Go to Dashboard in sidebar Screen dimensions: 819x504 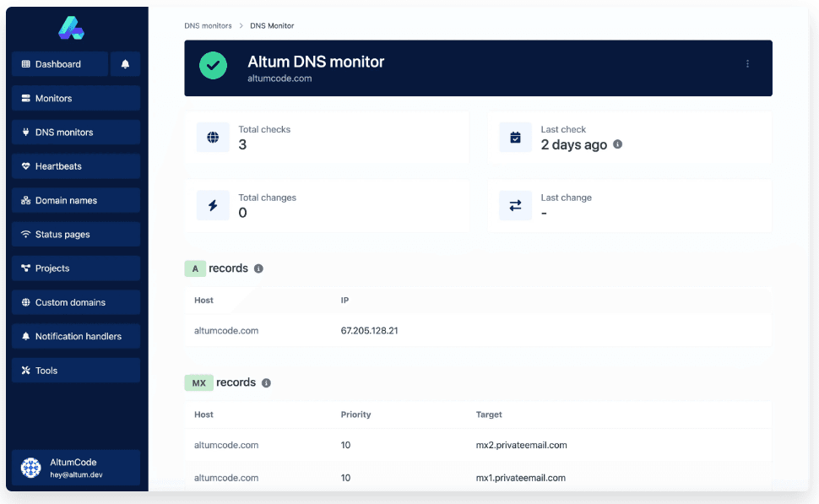59,64
